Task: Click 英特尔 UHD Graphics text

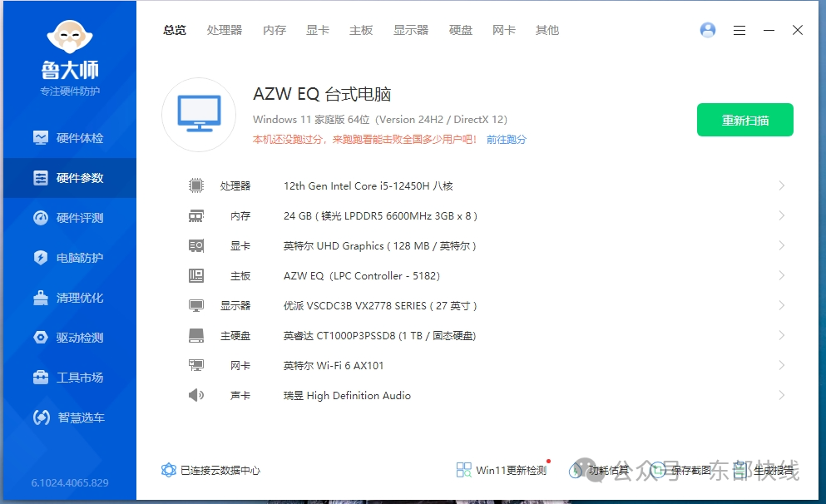Action: tap(380, 246)
